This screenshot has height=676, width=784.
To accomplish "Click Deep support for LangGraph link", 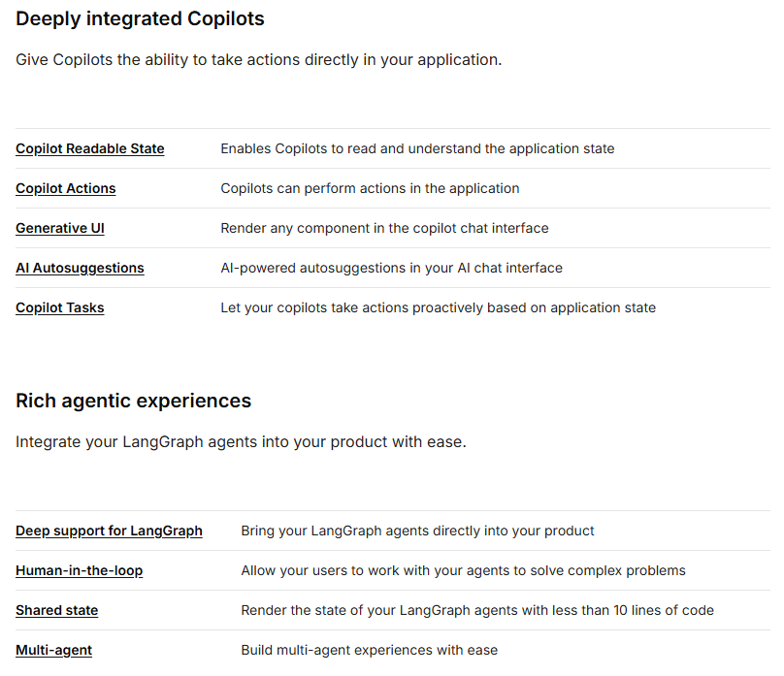I will tap(109, 531).
